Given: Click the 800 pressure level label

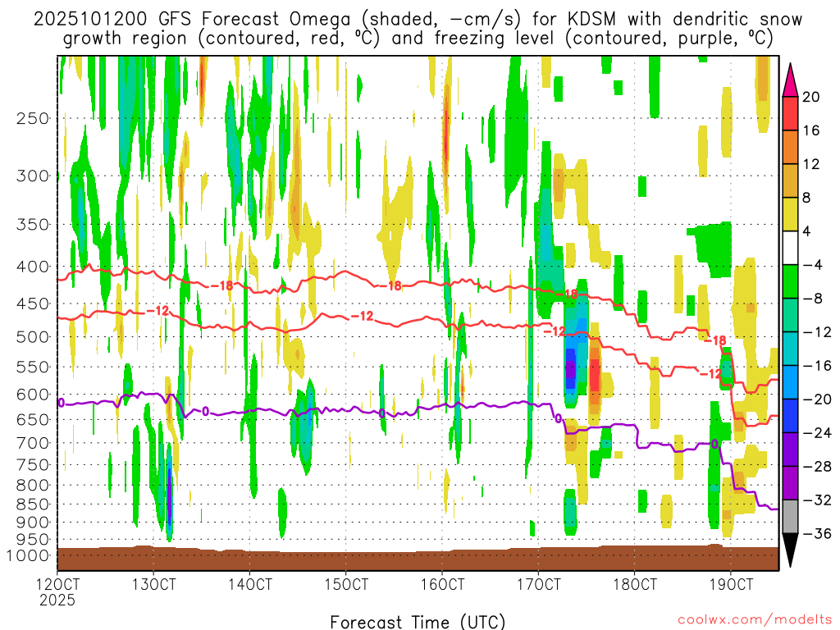Looking at the screenshot, I should (x=33, y=486).
